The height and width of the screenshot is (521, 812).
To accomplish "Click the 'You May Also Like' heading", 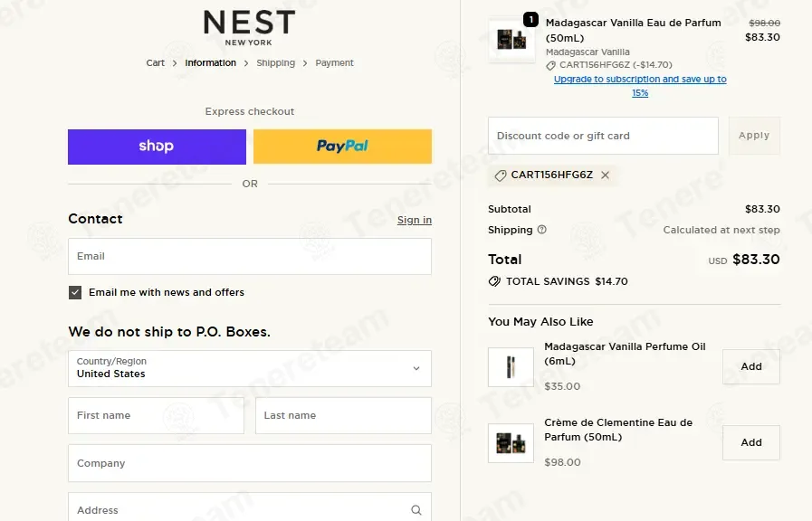I will click(540, 322).
